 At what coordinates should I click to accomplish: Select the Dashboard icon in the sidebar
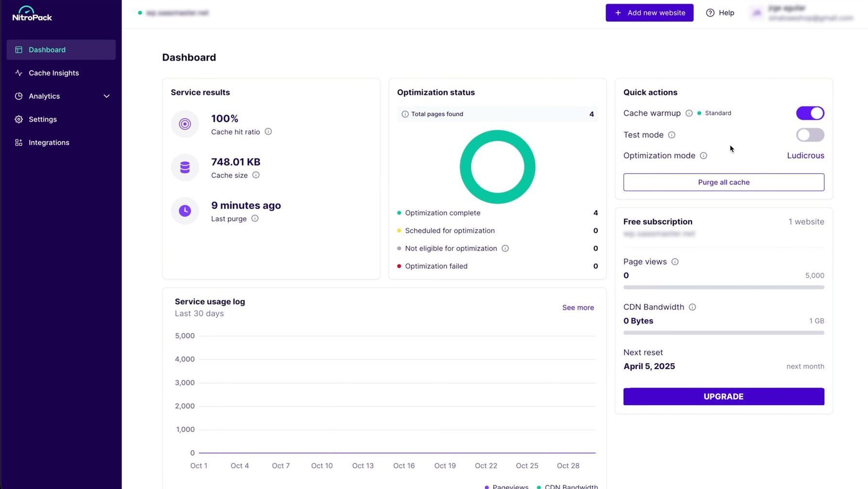click(x=18, y=49)
